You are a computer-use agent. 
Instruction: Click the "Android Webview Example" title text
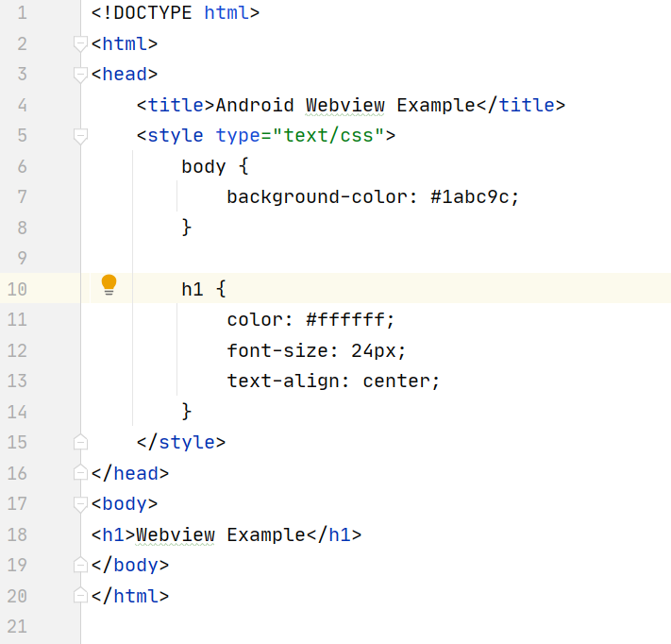pyautogui.click(x=345, y=105)
